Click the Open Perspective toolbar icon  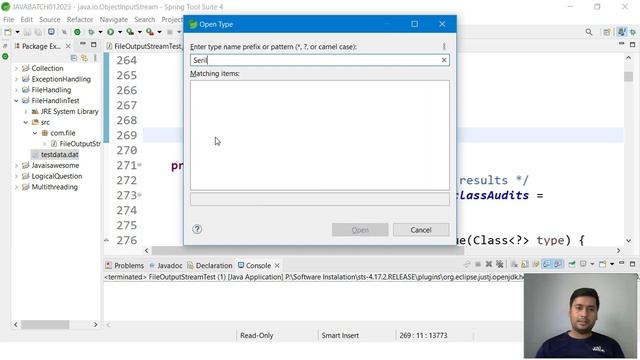[607, 32]
